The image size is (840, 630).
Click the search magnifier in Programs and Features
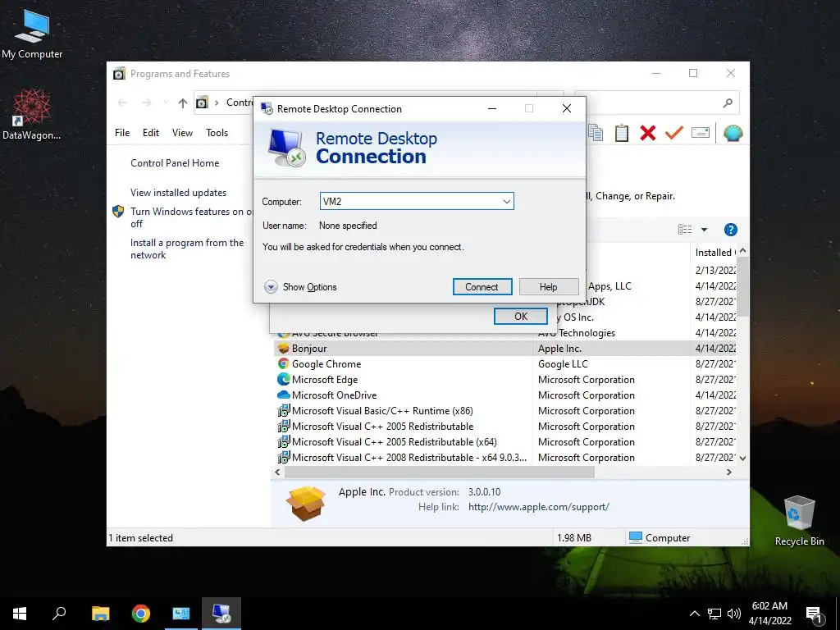pos(728,103)
